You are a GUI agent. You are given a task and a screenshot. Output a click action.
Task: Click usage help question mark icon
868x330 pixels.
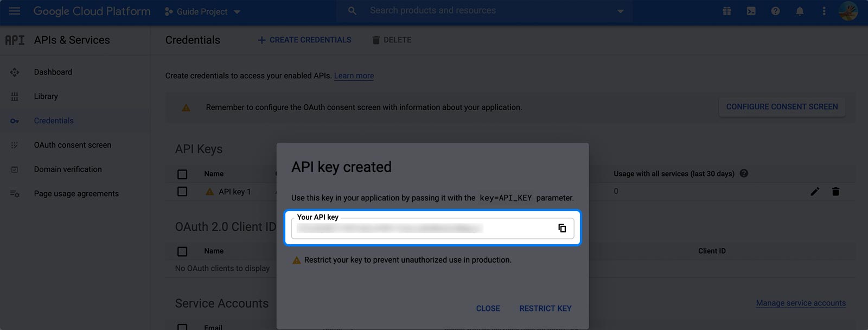(744, 174)
